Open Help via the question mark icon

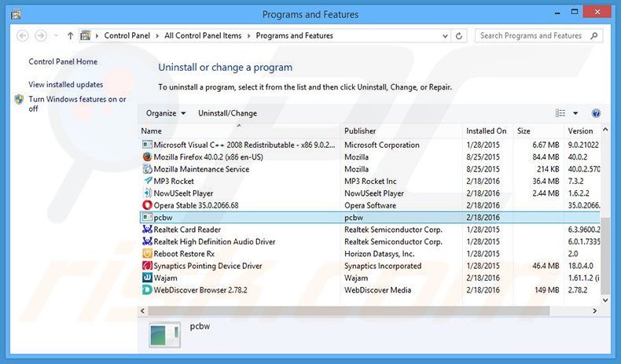(x=596, y=113)
